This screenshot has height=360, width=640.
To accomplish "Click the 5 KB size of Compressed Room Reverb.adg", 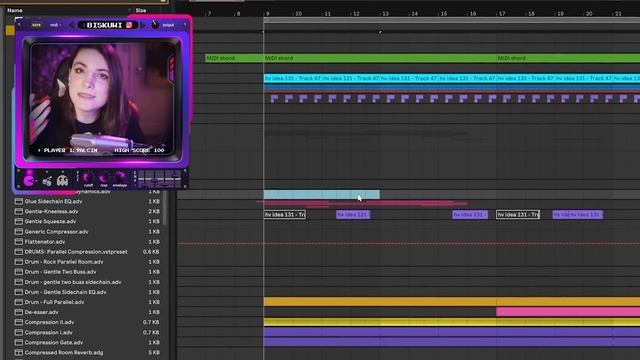I will (154, 352).
